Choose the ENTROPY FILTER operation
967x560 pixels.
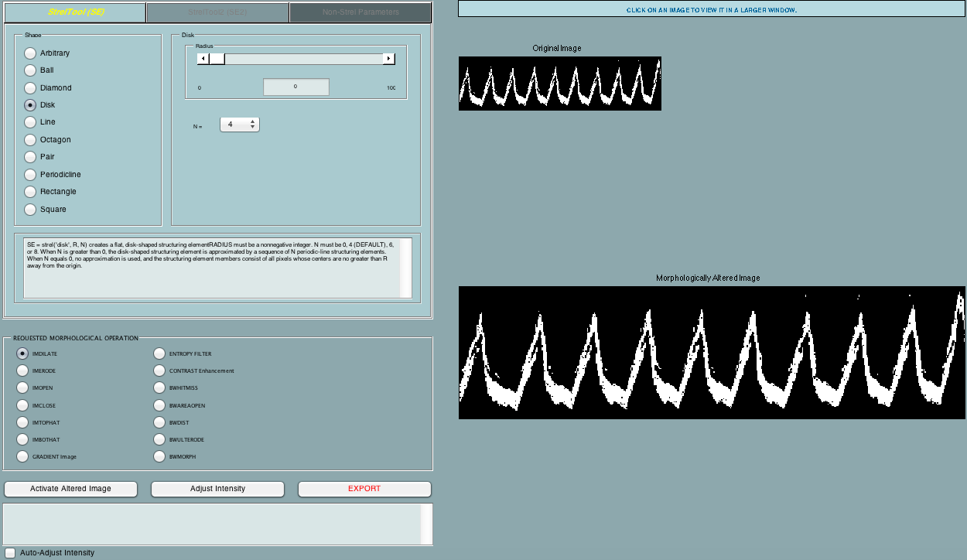(159, 353)
